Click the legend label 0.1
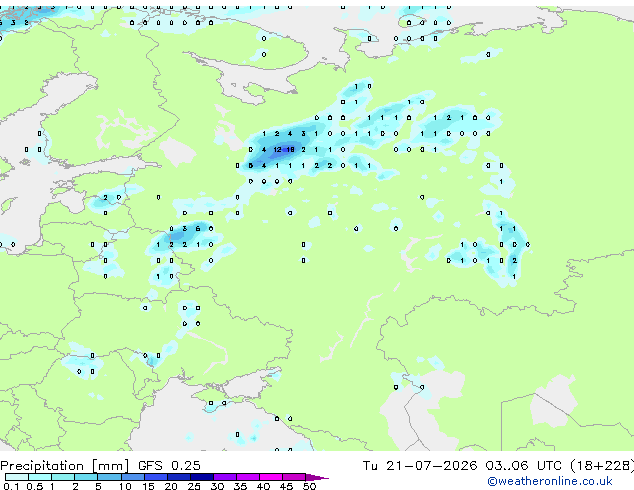The height and width of the screenshot is (490, 634). [x=11, y=486]
